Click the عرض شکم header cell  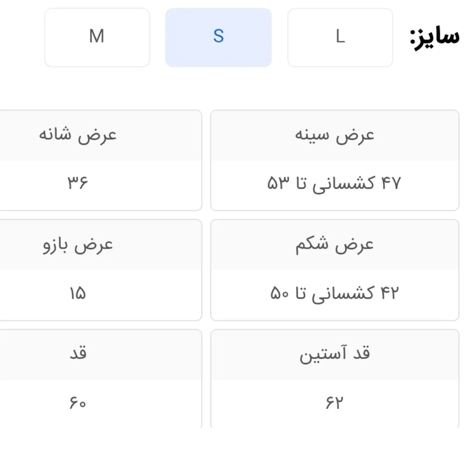click(x=335, y=245)
